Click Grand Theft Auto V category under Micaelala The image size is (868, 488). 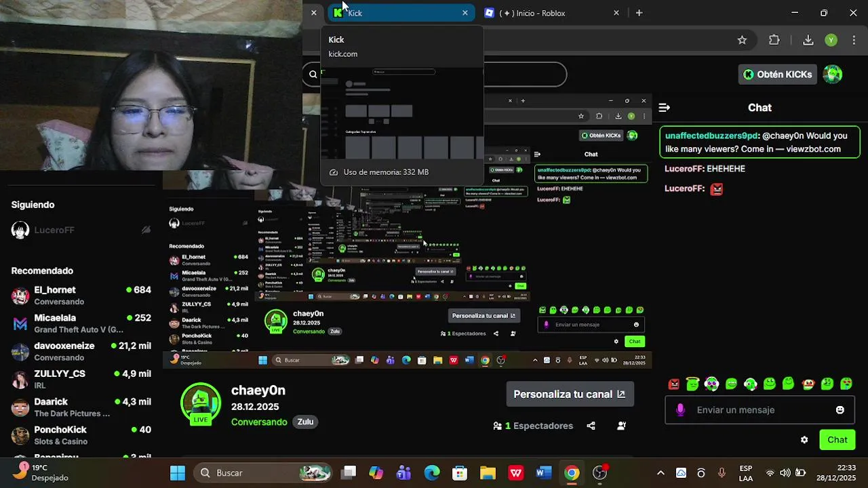pyautogui.click(x=79, y=330)
